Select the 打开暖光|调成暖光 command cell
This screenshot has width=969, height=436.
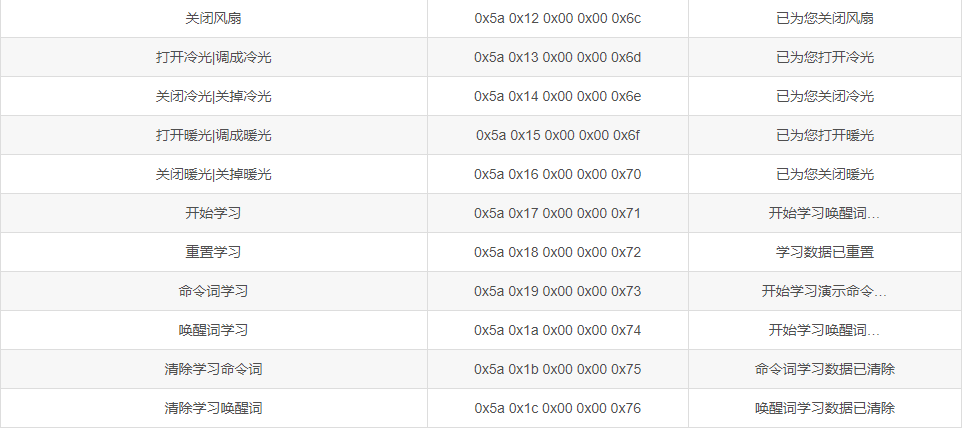(213, 135)
